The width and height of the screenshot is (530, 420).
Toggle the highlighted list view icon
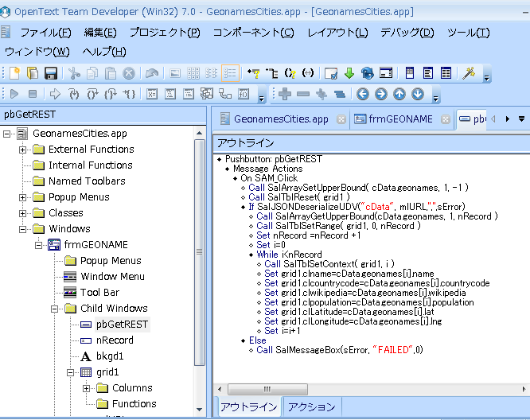click(x=230, y=73)
